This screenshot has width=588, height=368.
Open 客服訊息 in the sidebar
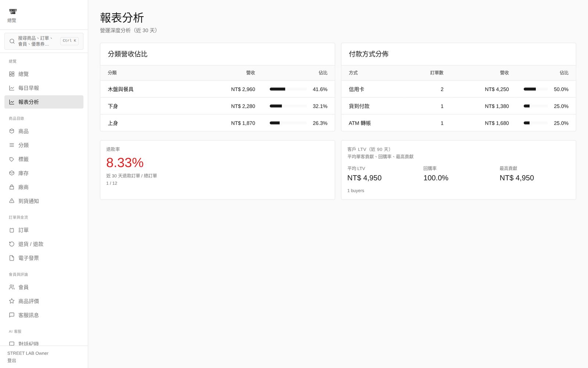(44, 315)
